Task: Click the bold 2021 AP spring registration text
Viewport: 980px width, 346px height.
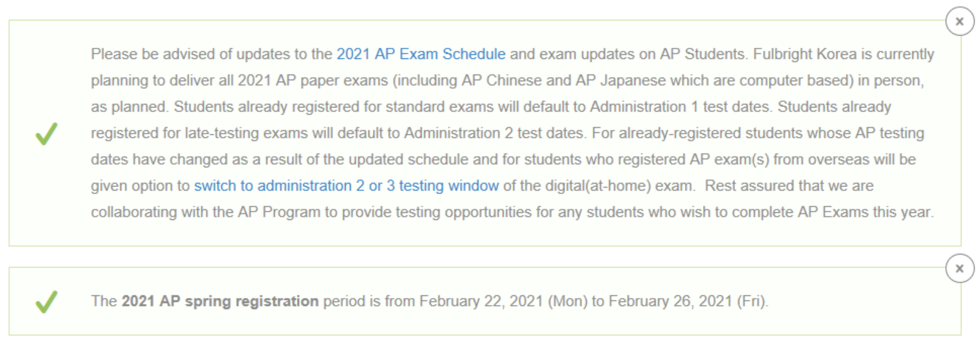Action: (x=220, y=301)
